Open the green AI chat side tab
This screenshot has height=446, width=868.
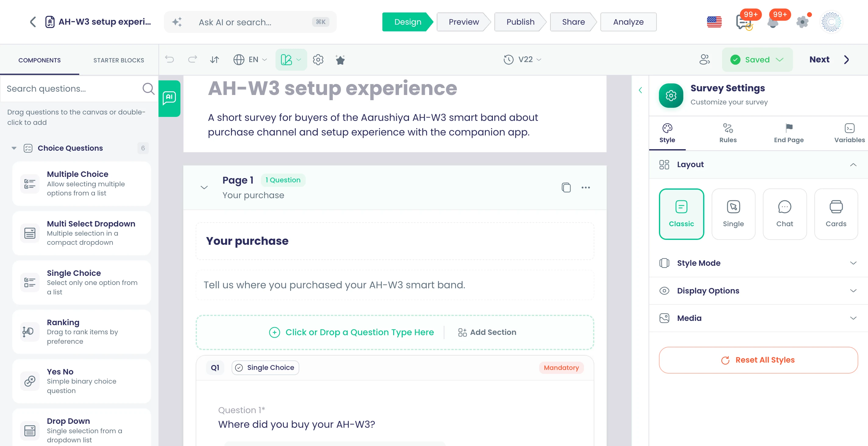(x=169, y=98)
